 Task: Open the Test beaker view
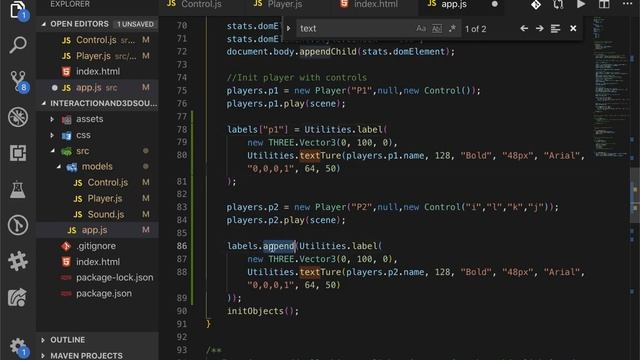click(x=18, y=189)
